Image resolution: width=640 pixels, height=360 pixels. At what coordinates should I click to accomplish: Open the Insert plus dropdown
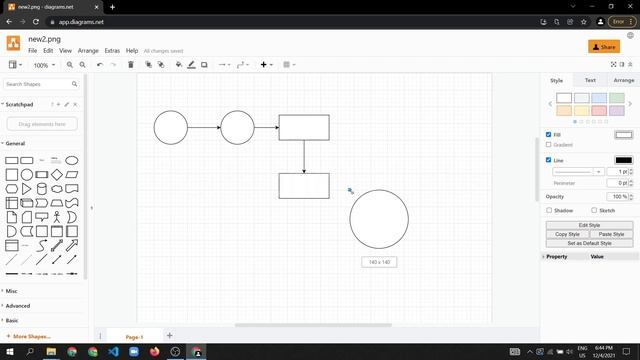coord(266,65)
